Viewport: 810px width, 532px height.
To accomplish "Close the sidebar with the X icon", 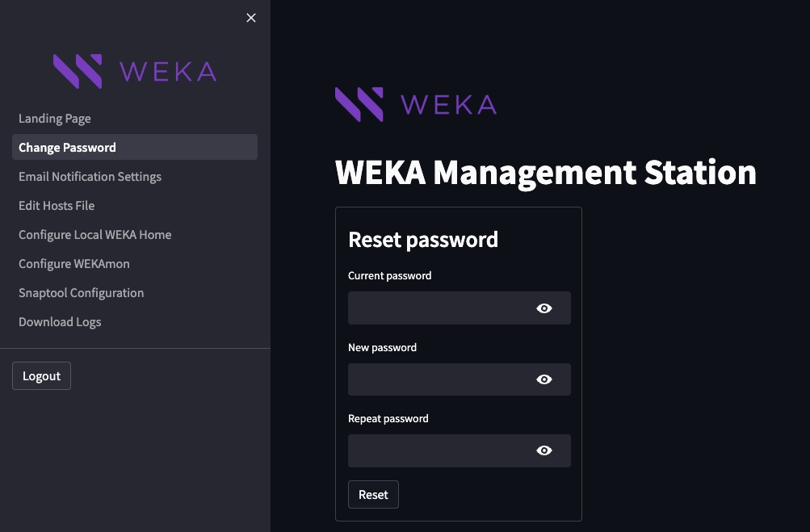I will [x=251, y=18].
